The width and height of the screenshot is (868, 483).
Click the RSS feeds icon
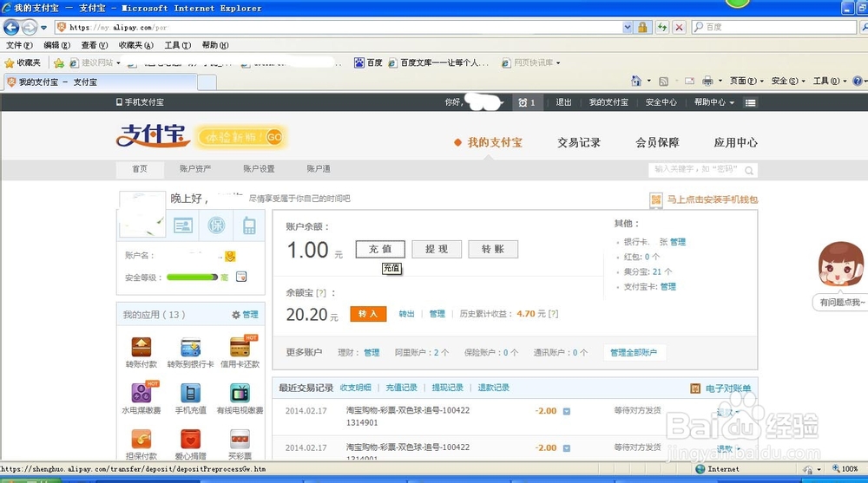663,82
